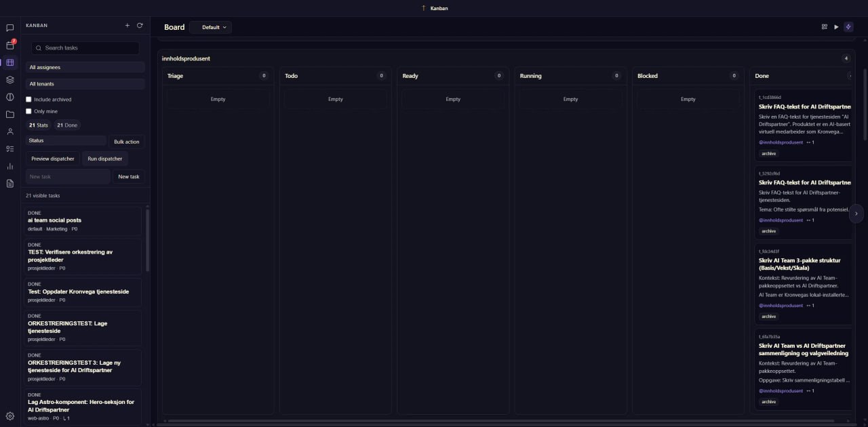Click the Blocked column header
This screenshot has width=868, height=427.
point(688,76)
